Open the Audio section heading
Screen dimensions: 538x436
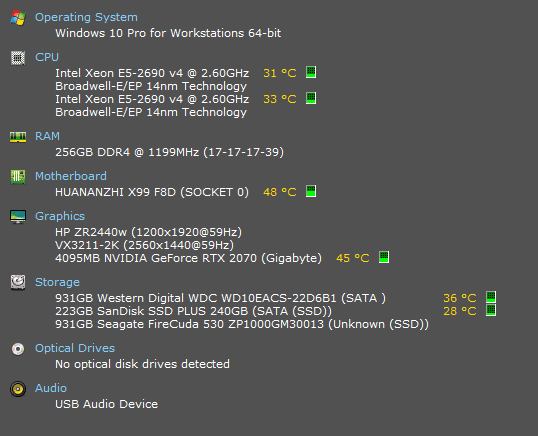click(x=51, y=388)
